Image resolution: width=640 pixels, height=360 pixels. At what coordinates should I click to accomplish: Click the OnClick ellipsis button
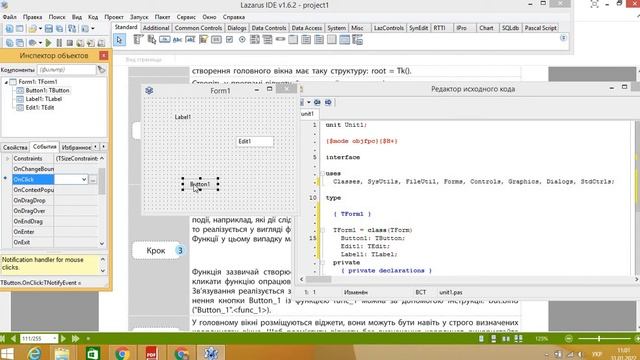93,180
